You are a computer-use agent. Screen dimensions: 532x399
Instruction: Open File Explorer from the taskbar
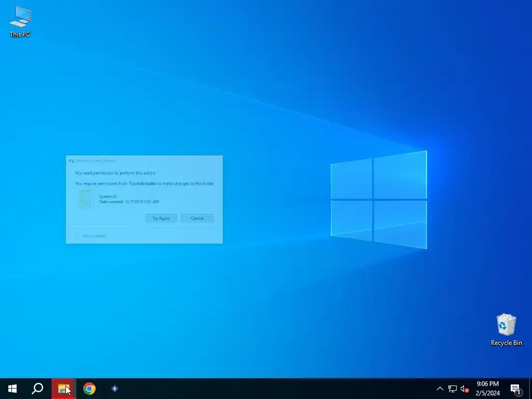(64, 389)
